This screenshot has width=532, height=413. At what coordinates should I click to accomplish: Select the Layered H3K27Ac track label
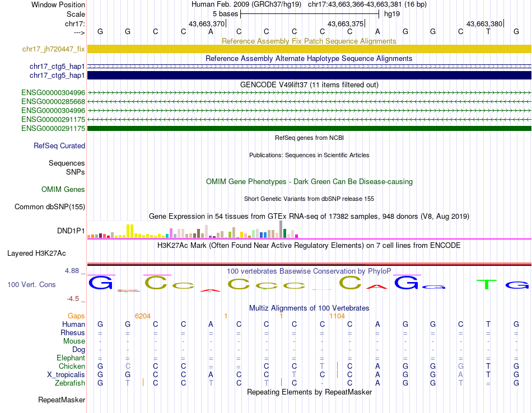[36, 254]
